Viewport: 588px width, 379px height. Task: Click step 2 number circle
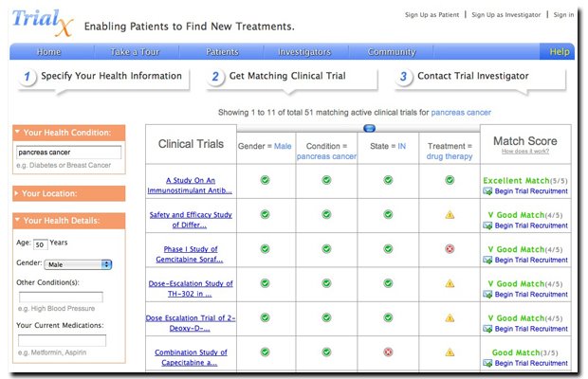click(215, 77)
